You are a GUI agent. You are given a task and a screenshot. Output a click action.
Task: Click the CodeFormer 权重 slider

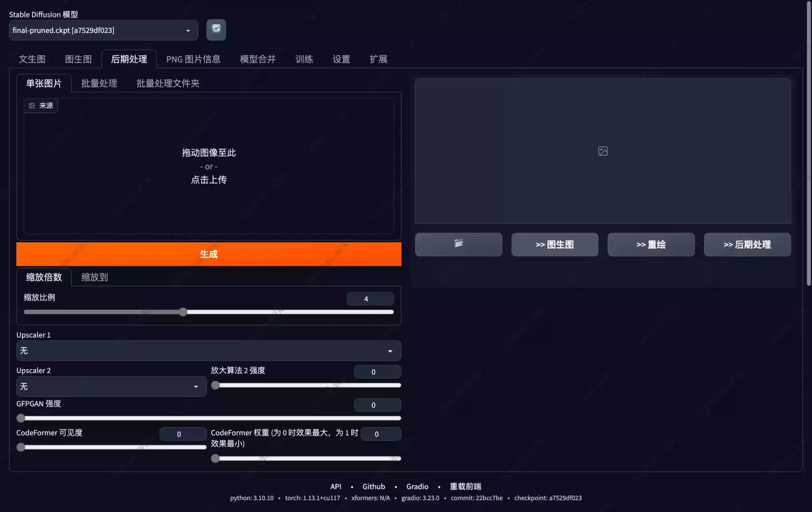pyautogui.click(x=306, y=458)
